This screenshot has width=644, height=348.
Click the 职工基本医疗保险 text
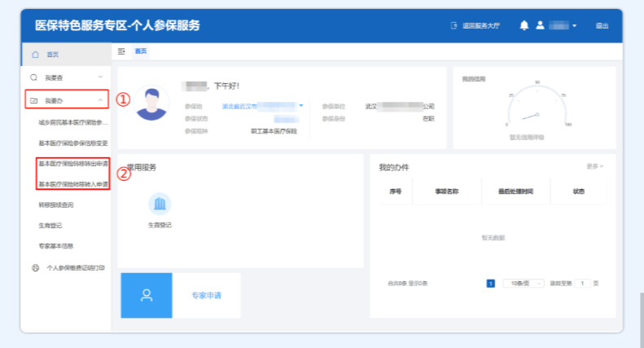coord(274,131)
